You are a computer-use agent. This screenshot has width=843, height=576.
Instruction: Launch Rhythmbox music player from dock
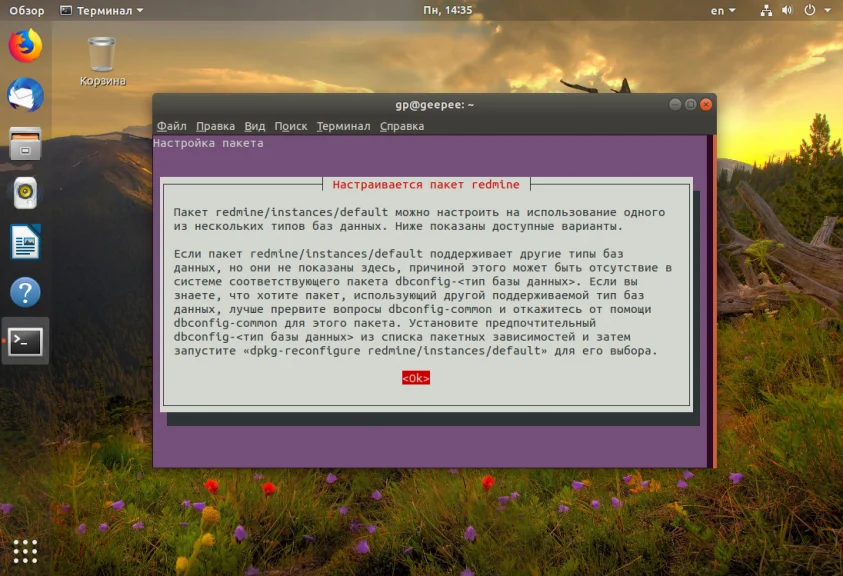25,193
